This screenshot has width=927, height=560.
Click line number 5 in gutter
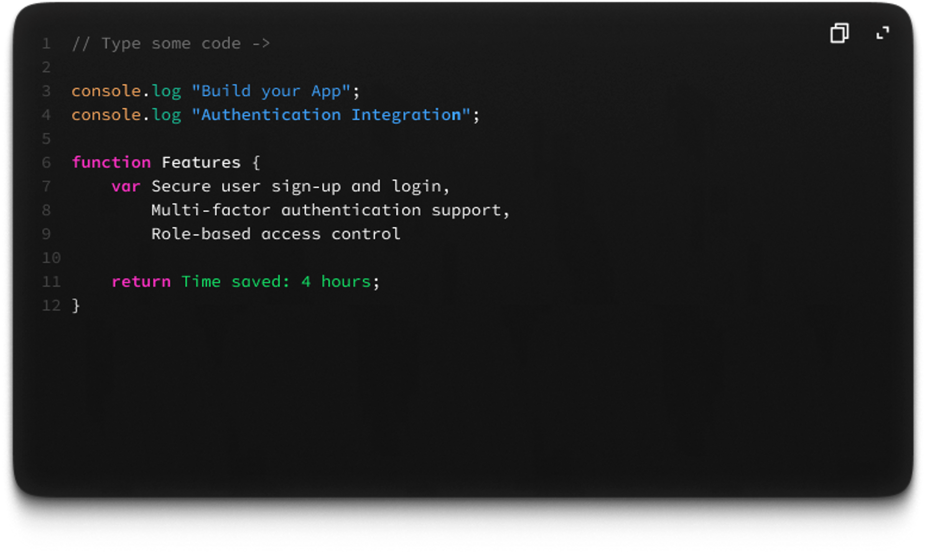click(x=46, y=139)
